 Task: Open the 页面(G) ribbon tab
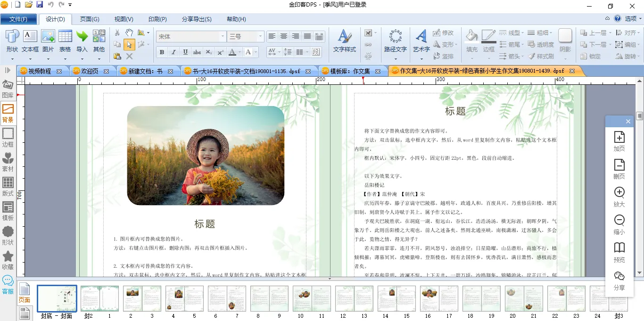[90, 19]
